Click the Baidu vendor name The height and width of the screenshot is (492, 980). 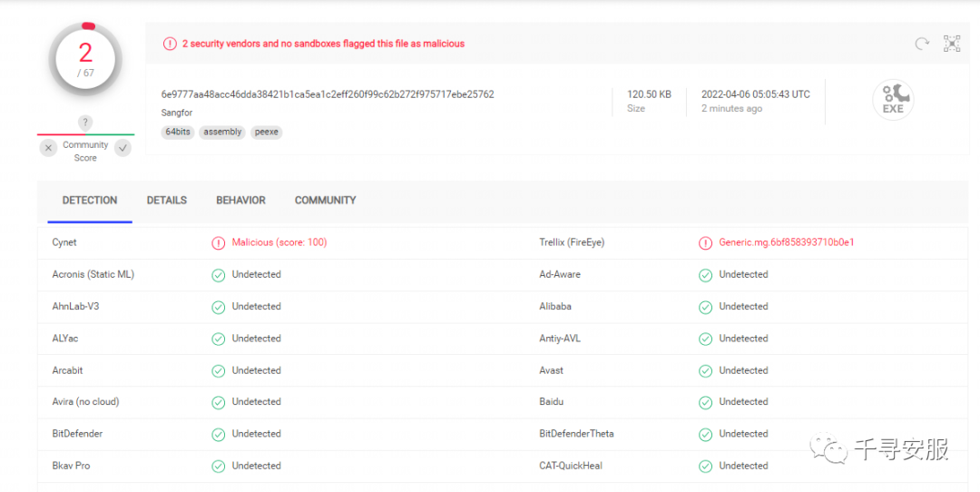click(552, 402)
